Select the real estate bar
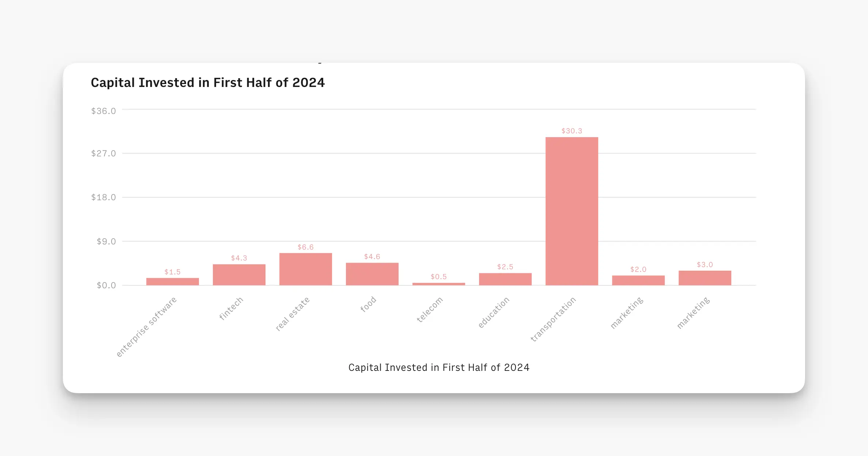The height and width of the screenshot is (456, 868). pos(306,269)
